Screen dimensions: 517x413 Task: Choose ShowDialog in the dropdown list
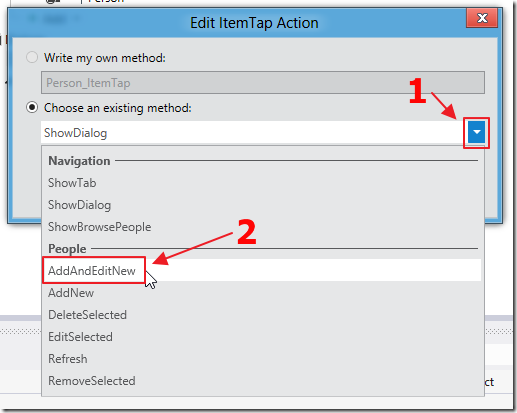pos(79,205)
